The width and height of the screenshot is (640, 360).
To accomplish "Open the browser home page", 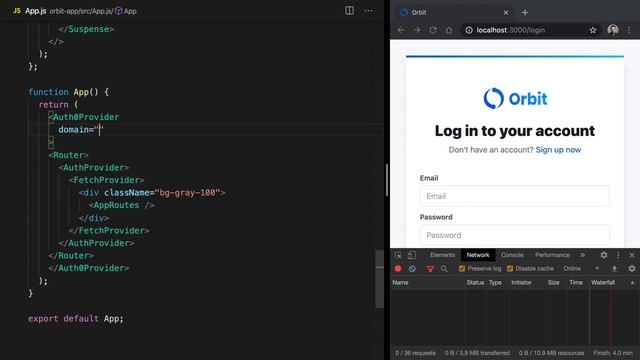I will pos(449,30).
